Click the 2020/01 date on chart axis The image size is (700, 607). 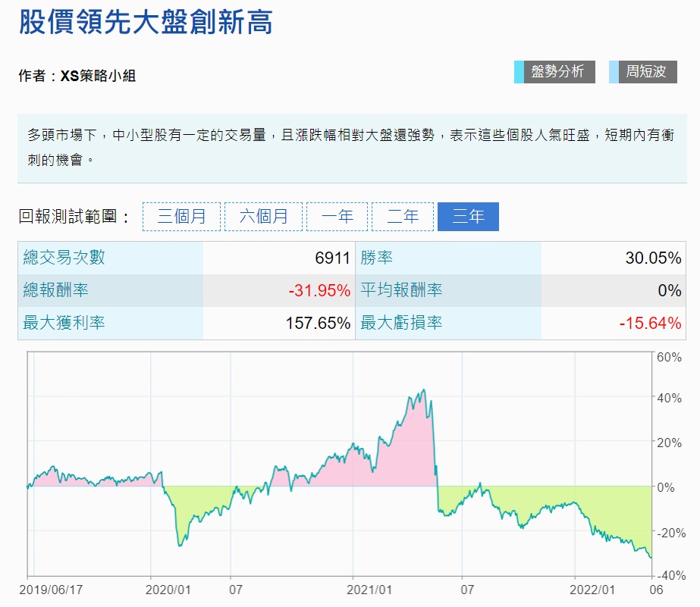(x=167, y=590)
